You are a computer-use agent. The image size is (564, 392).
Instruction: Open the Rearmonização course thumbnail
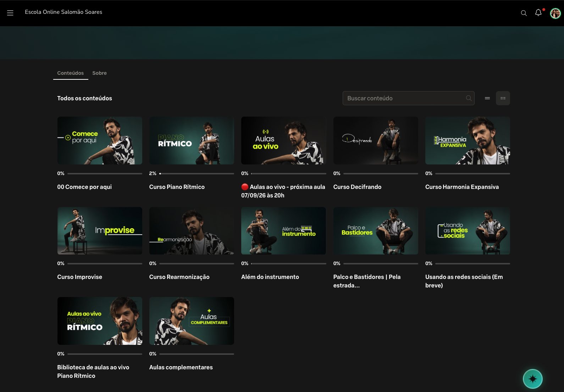coord(192,231)
